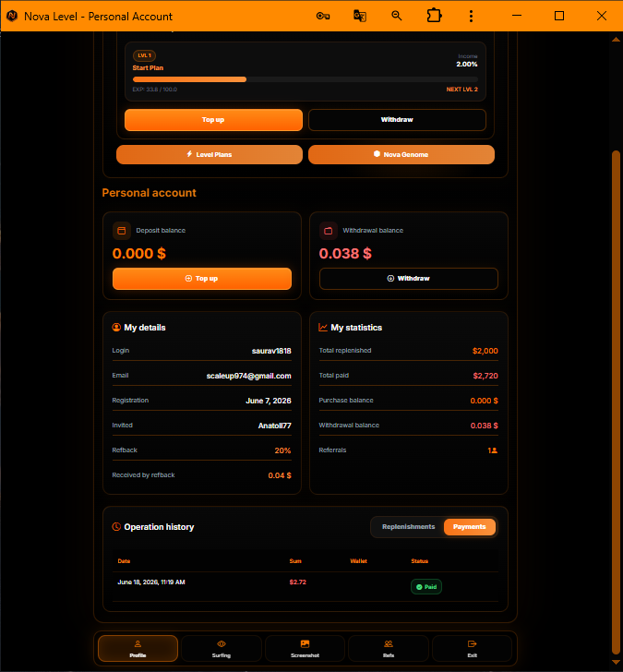623x672 pixels.
Task: Open the Refs tab in bottom navigation
Action: (389, 648)
